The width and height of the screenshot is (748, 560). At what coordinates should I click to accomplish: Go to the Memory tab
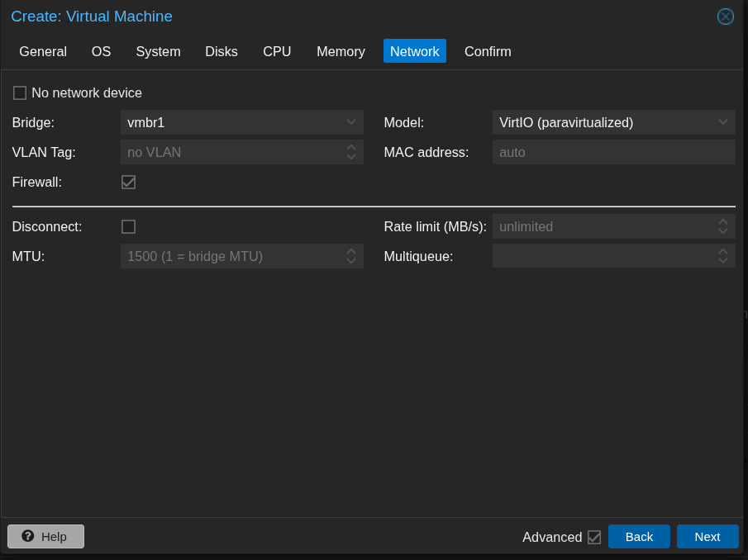(x=341, y=51)
